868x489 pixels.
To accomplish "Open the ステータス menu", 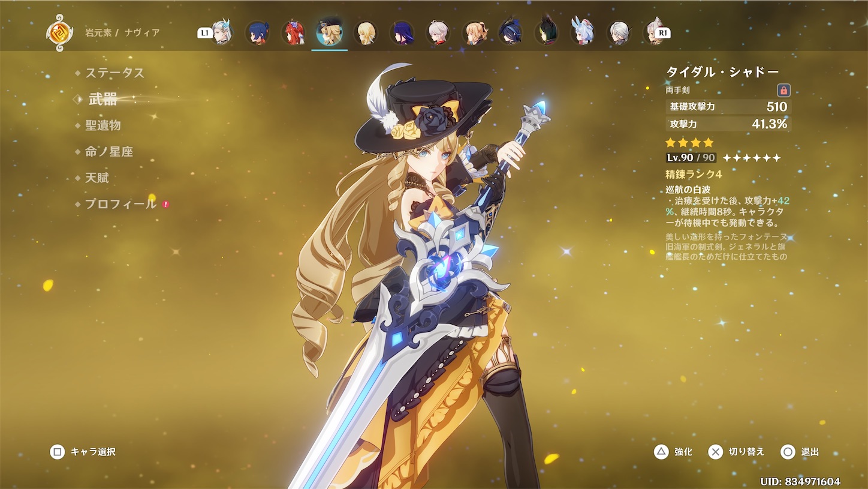I will 114,73.
